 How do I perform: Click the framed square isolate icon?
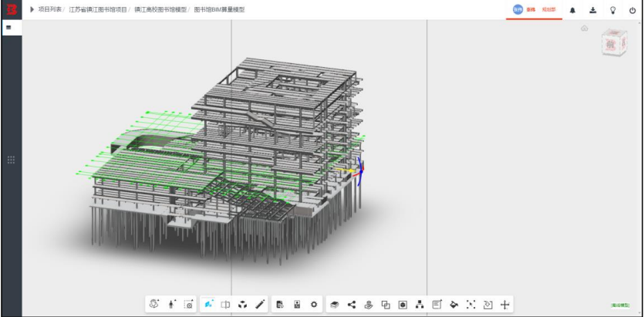coord(403,305)
